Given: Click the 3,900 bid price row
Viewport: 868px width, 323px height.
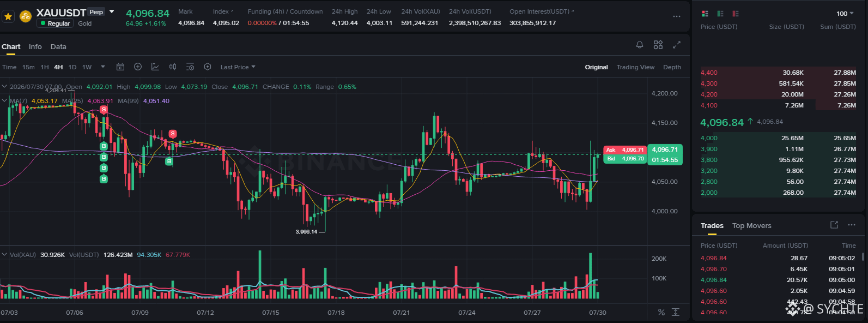Looking at the screenshot, I should [x=778, y=149].
